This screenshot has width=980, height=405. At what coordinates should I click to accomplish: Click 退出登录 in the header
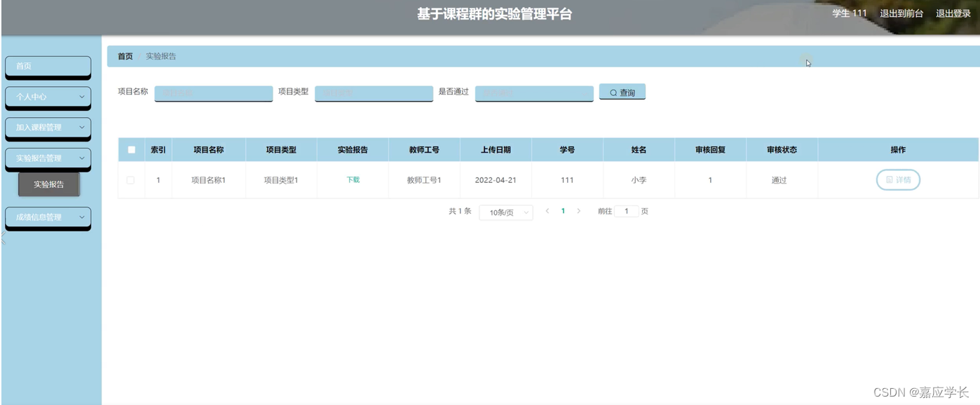coord(953,13)
